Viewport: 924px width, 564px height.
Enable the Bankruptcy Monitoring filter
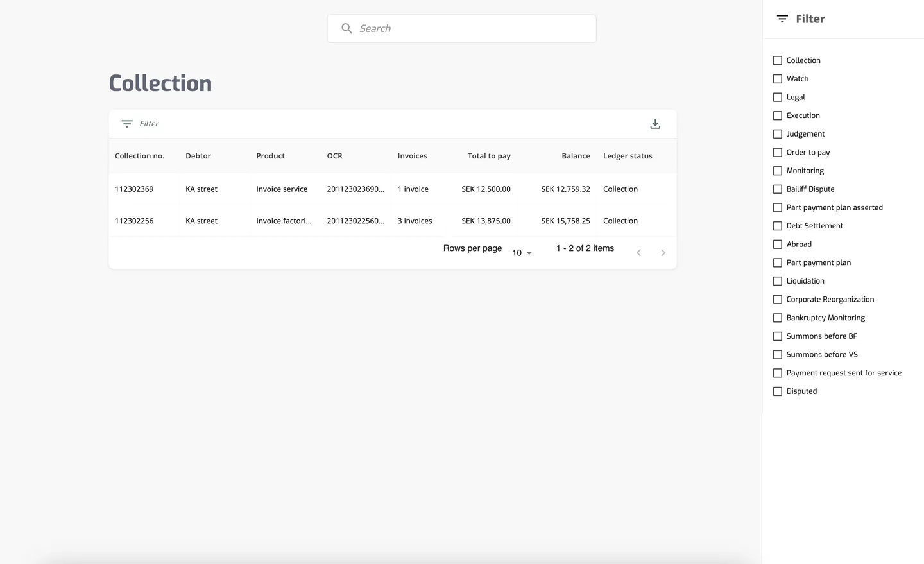pos(778,318)
